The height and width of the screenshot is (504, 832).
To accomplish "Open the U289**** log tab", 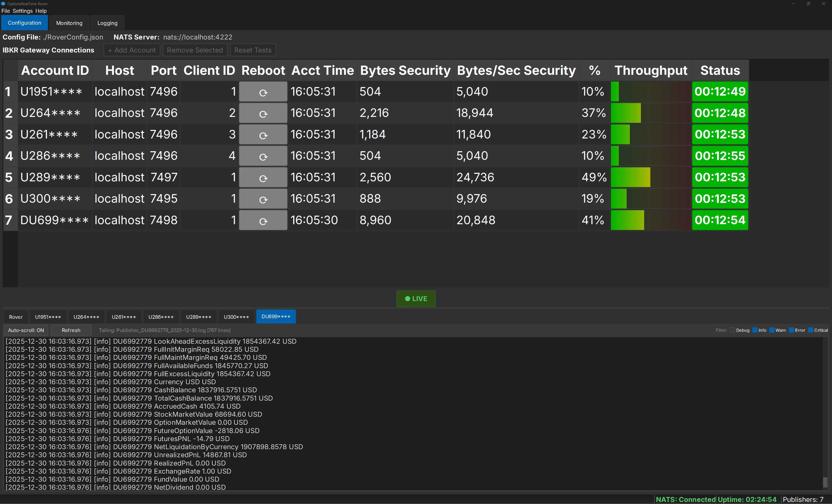I will pos(199,317).
